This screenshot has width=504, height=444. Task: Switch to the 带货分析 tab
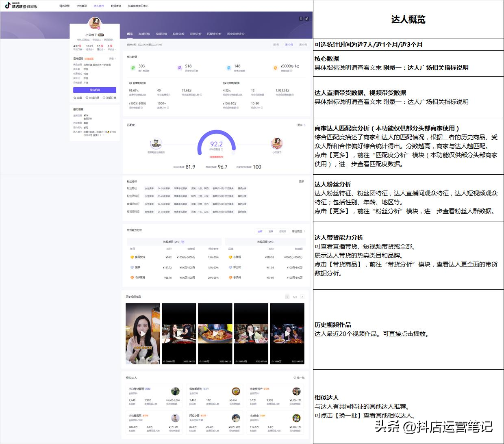[196, 34]
